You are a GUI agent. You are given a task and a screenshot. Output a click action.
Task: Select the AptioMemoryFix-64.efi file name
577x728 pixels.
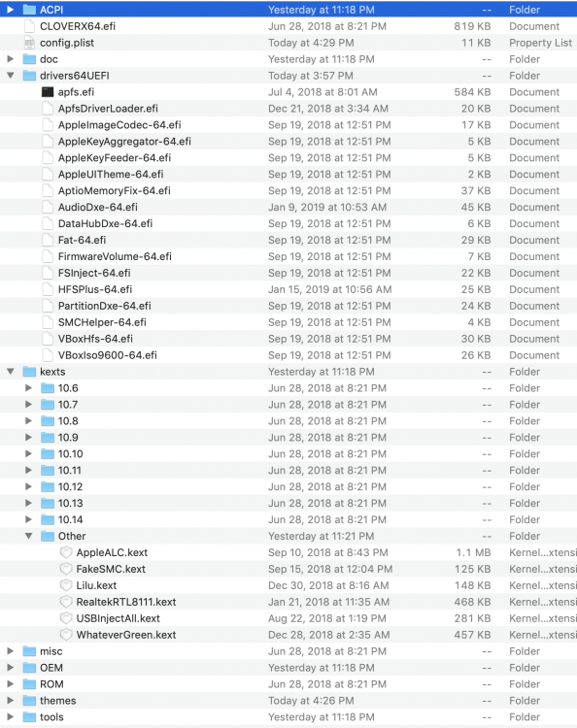(x=115, y=191)
